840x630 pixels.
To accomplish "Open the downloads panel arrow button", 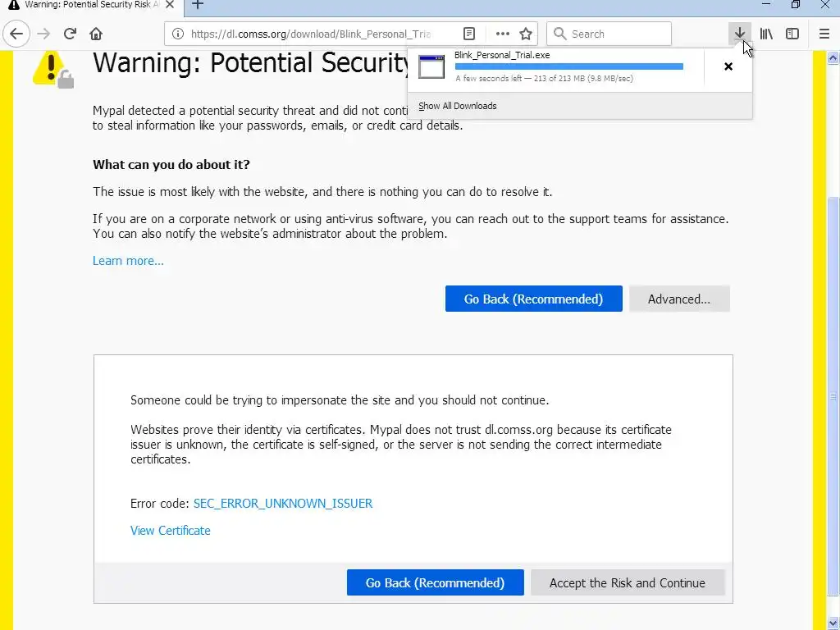I will tap(739, 34).
